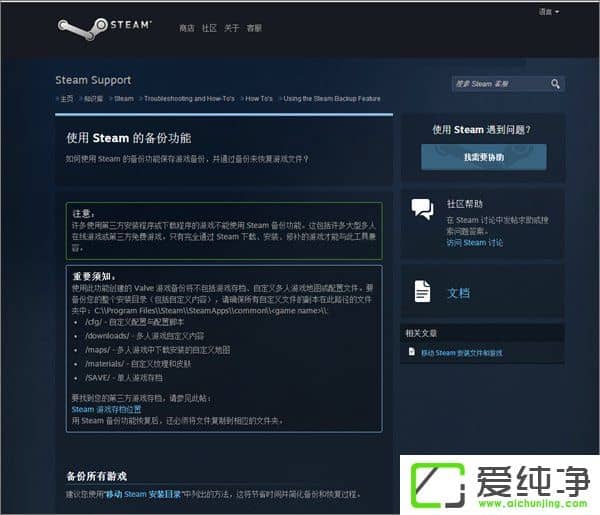The height and width of the screenshot is (515, 600).
Task: Click the Steam logo in header
Action: (x=104, y=28)
